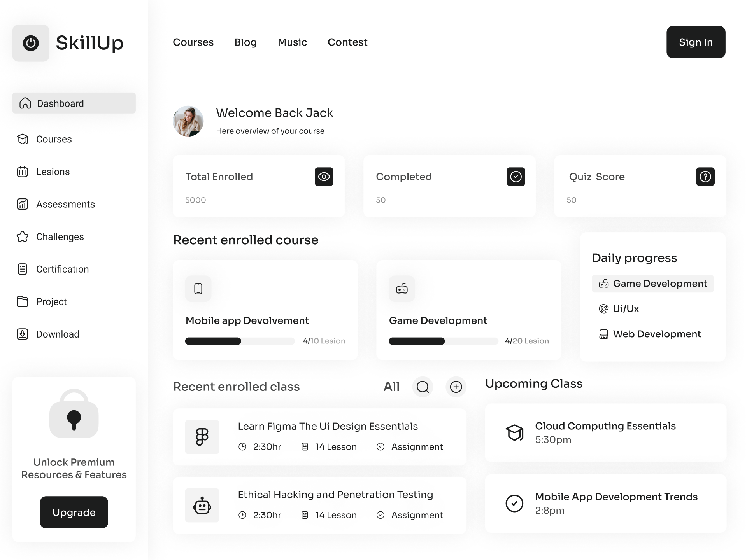Select the Challenges star icon
The width and height of the screenshot is (747, 560).
(x=23, y=236)
